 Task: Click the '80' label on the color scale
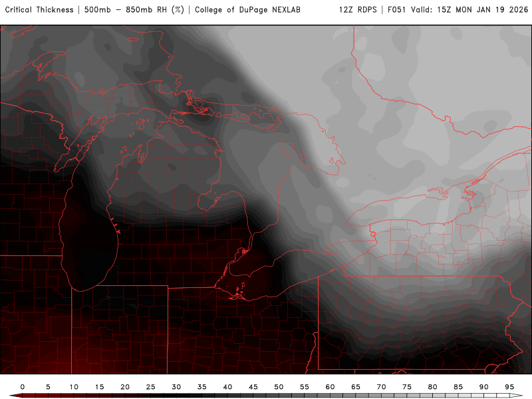coord(433,387)
